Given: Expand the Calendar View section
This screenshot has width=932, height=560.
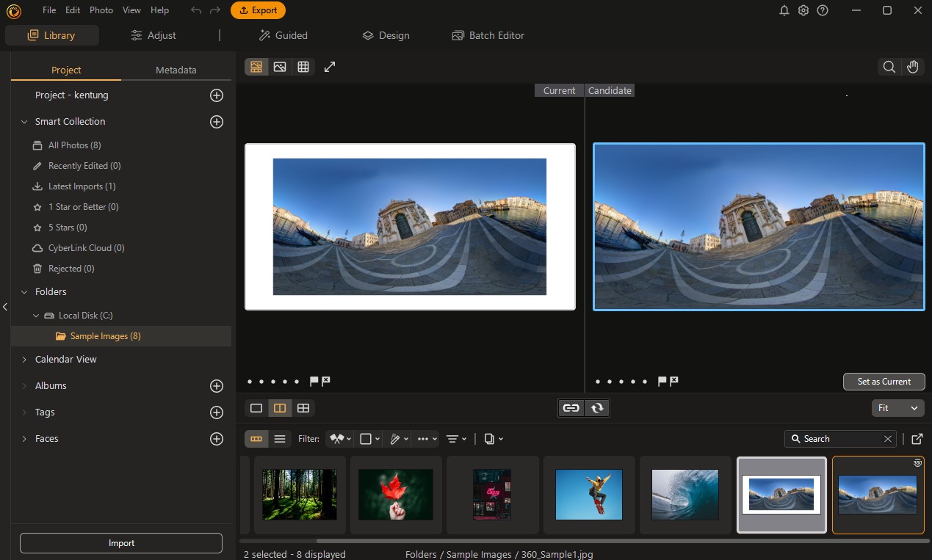Looking at the screenshot, I should point(66,360).
